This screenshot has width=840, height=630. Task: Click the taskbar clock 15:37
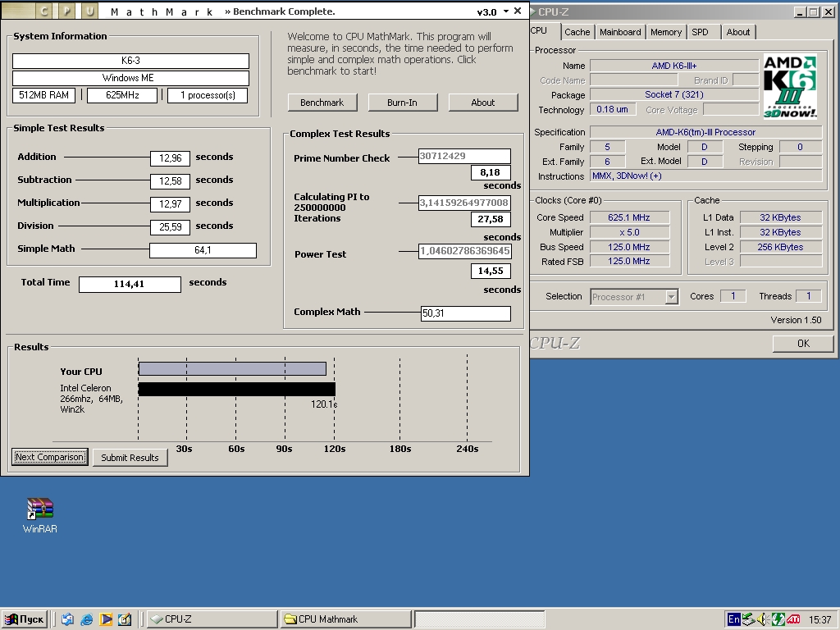pos(820,619)
